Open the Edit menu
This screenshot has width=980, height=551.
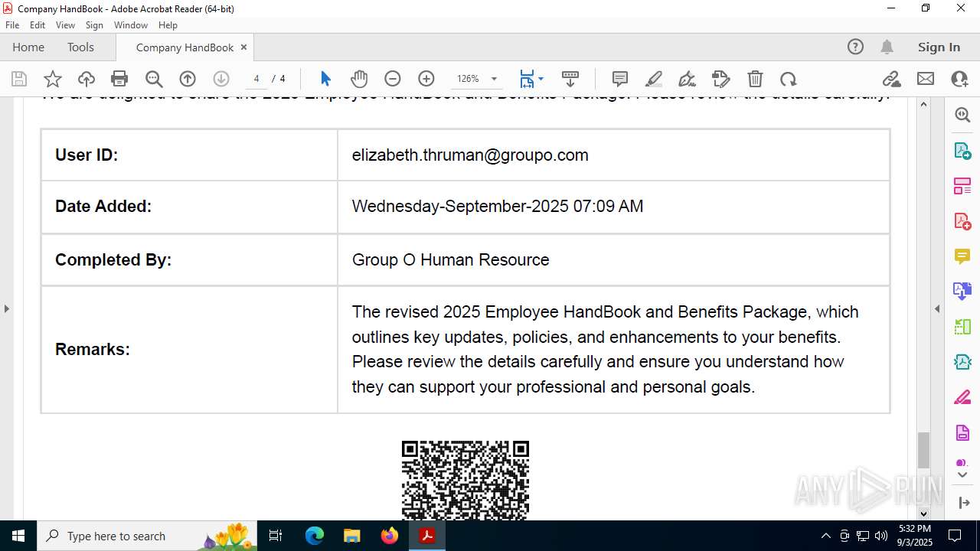[38, 25]
